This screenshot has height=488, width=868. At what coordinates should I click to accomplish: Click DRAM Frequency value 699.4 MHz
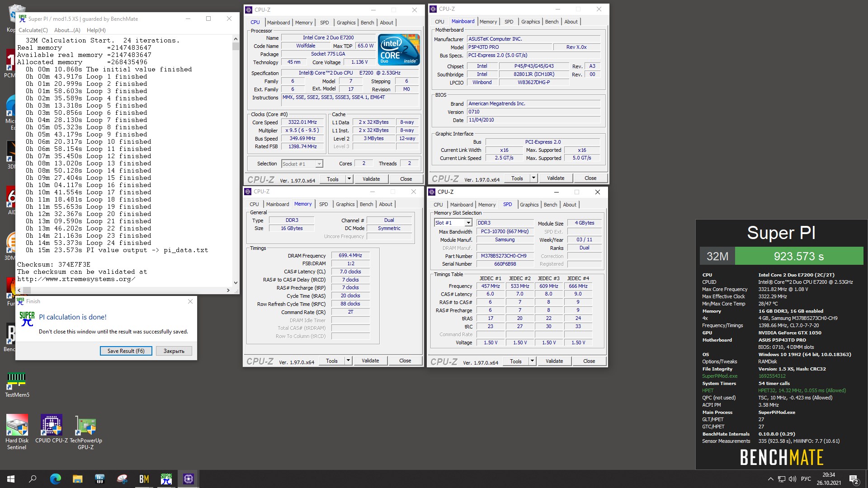350,255
